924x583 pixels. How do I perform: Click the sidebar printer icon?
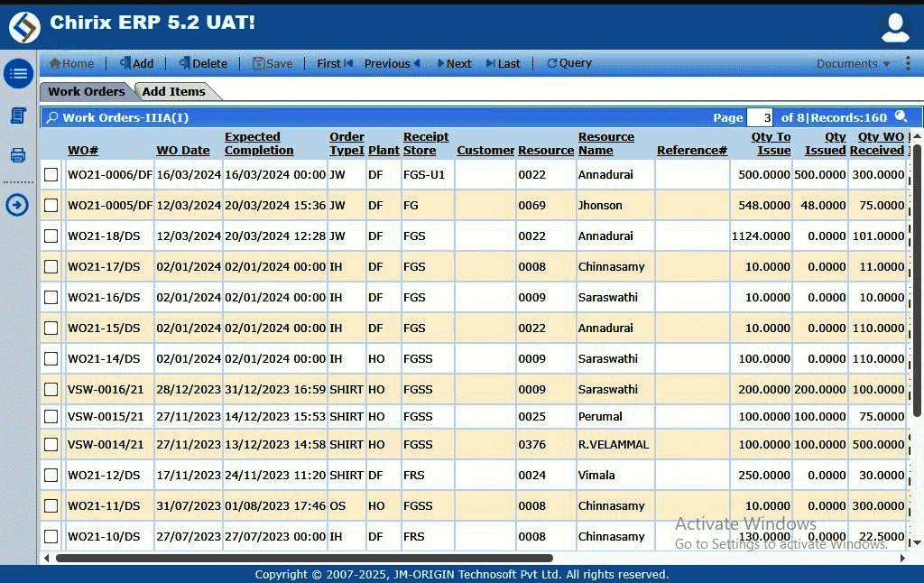tap(18, 155)
